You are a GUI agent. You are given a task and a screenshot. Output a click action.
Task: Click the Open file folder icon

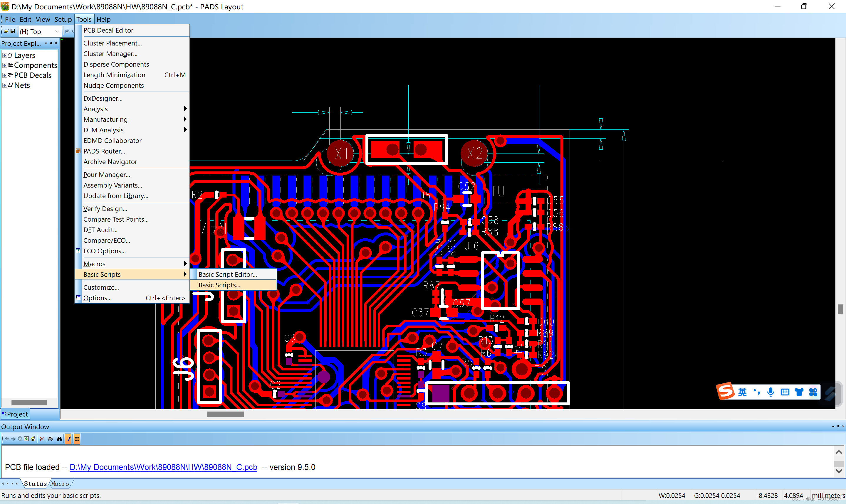[x=6, y=31]
